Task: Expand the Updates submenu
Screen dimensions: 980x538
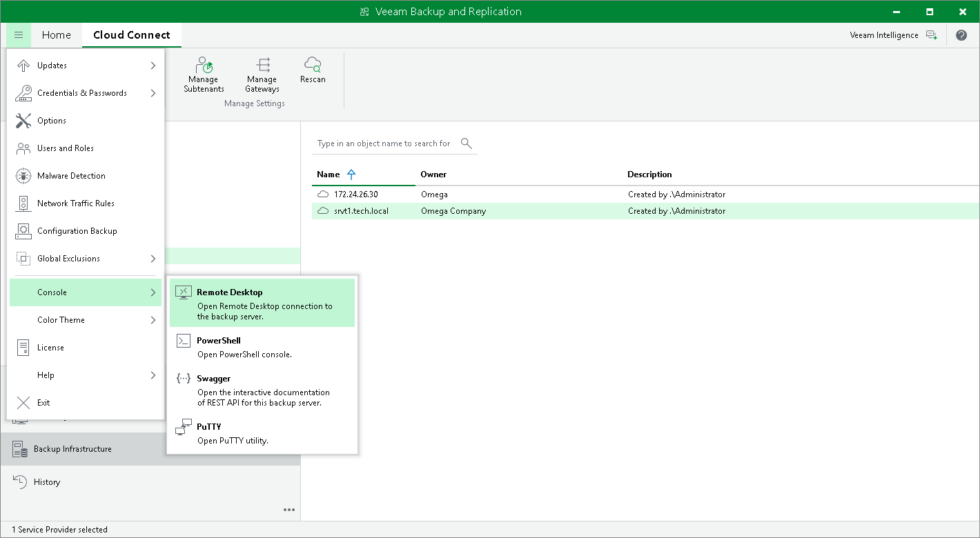Action: click(153, 66)
